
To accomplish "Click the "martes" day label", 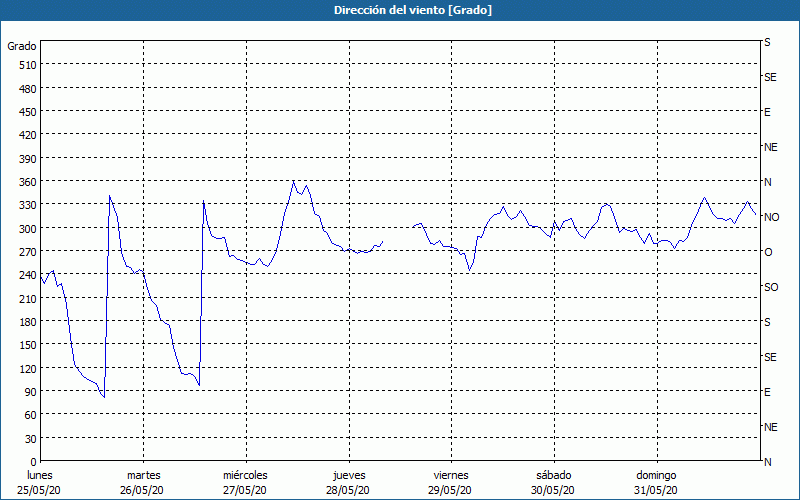I will tap(143, 476).
